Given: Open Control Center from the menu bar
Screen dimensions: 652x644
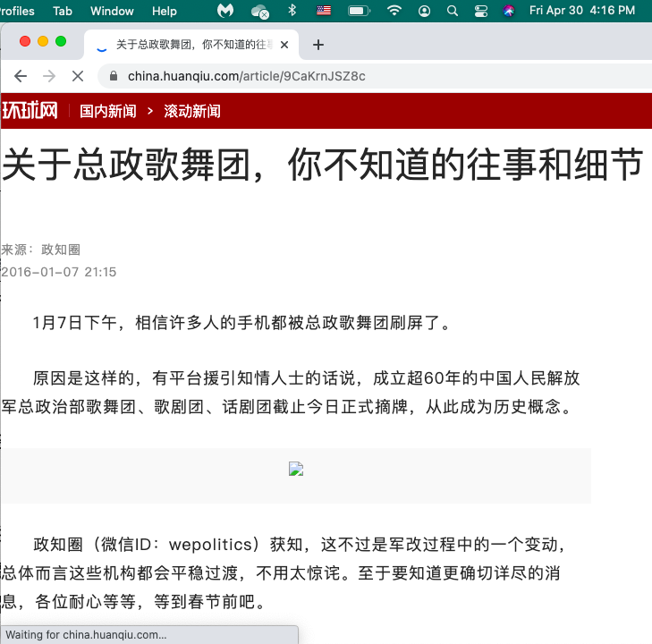Looking at the screenshot, I should point(481,11).
